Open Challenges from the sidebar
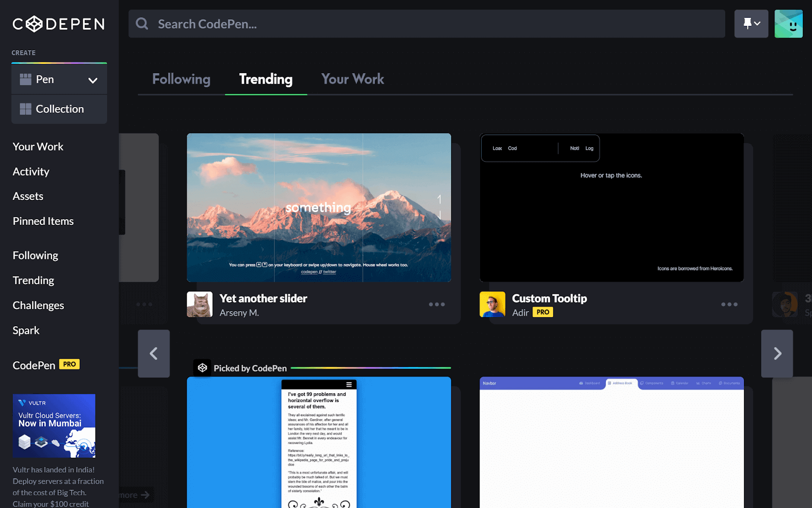 point(38,305)
